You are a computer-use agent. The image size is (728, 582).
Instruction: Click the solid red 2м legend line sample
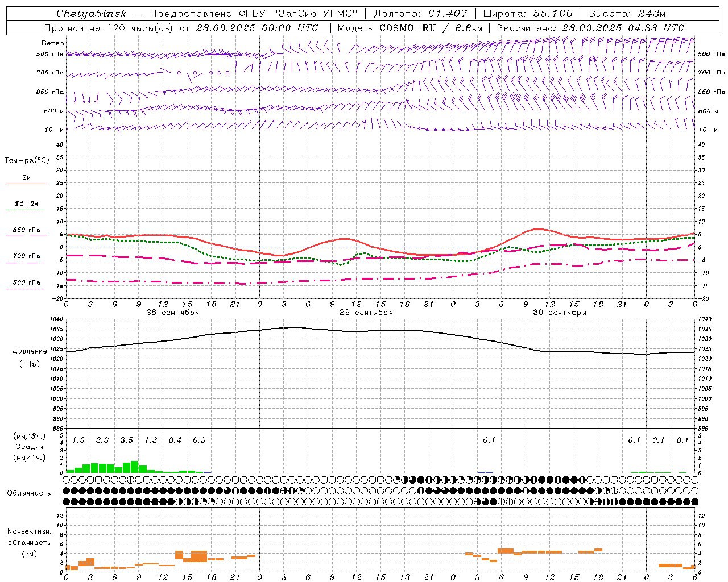point(26,184)
